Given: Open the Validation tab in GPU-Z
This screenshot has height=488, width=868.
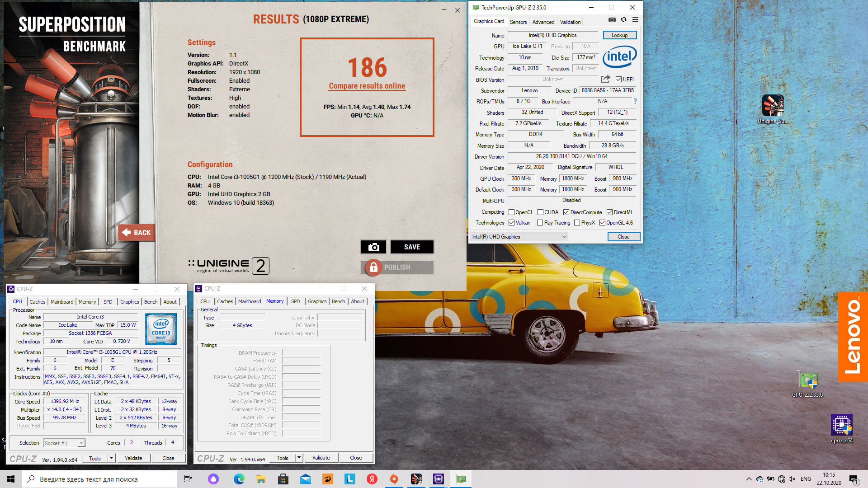Looking at the screenshot, I should pos(570,22).
